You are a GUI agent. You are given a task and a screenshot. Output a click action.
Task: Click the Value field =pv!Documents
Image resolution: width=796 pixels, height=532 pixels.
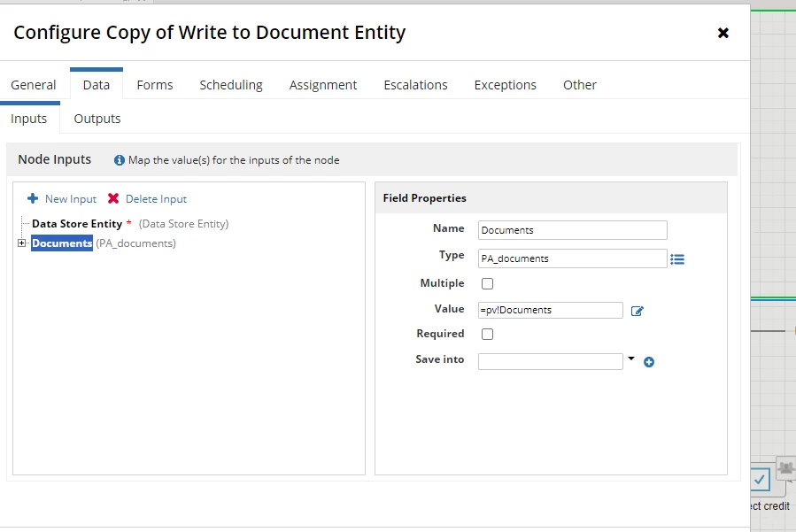(551, 310)
